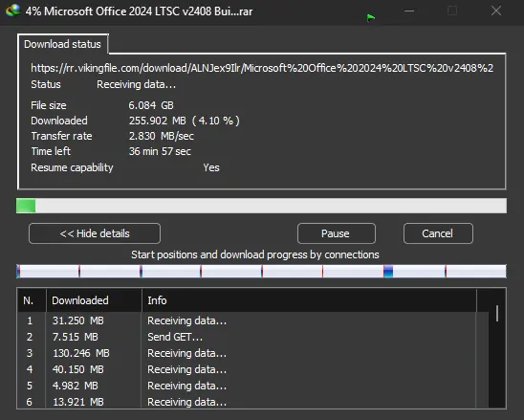
Task: Pause the download
Action: [x=337, y=233]
